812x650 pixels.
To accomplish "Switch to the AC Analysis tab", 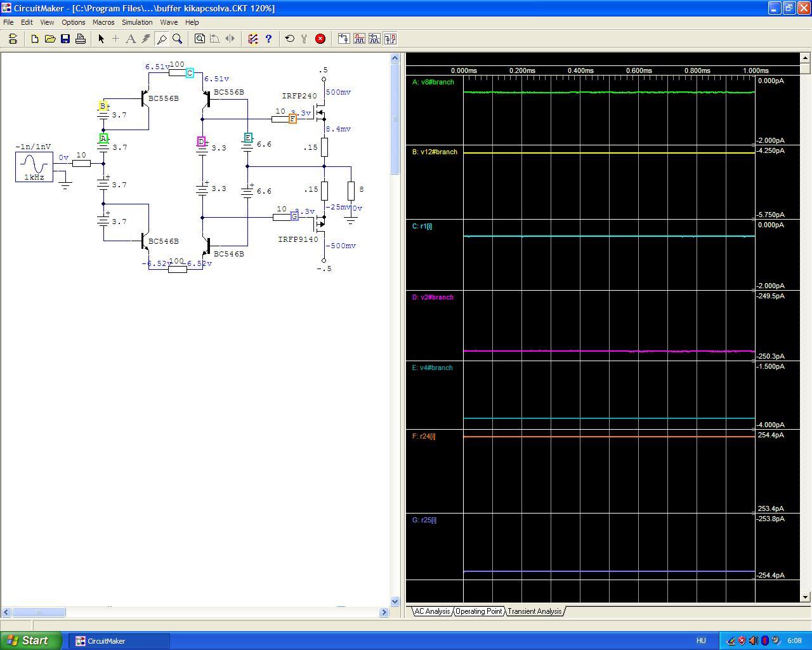I will pyautogui.click(x=432, y=611).
